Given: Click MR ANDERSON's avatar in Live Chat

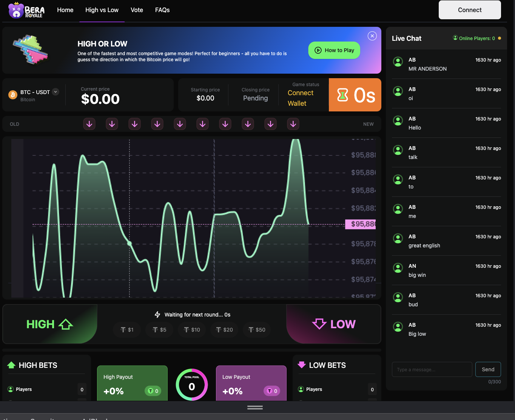Looking at the screenshot, I should click(x=398, y=62).
